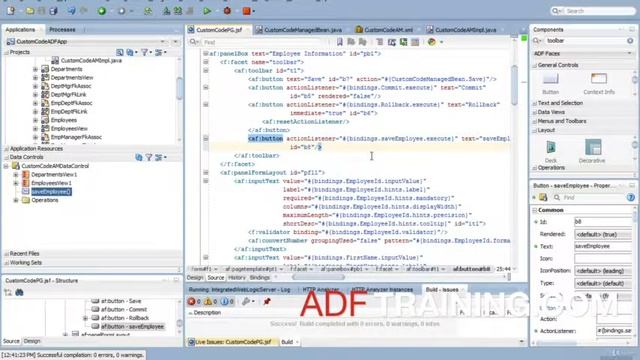Switch editor to Design view tab

(x=195, y=278)
